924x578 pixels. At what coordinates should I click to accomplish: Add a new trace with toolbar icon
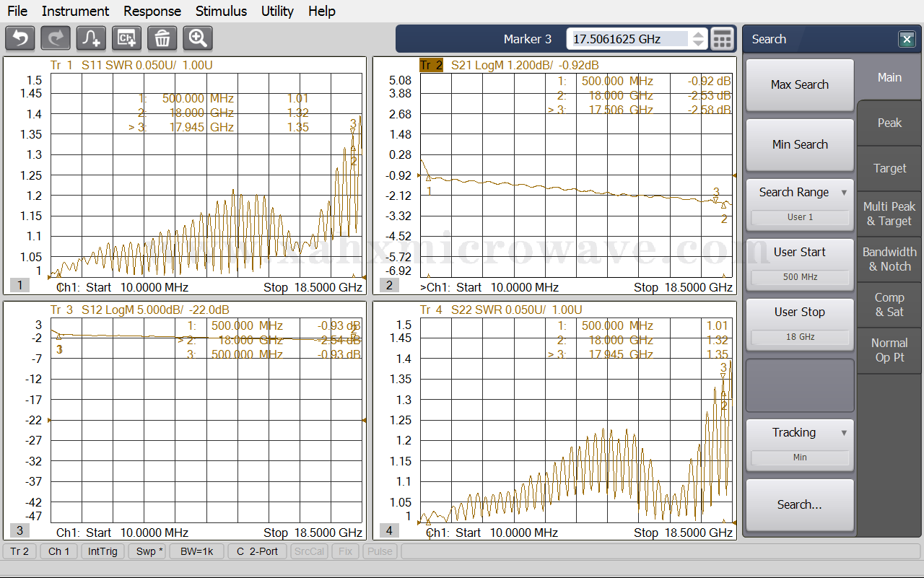92,38
